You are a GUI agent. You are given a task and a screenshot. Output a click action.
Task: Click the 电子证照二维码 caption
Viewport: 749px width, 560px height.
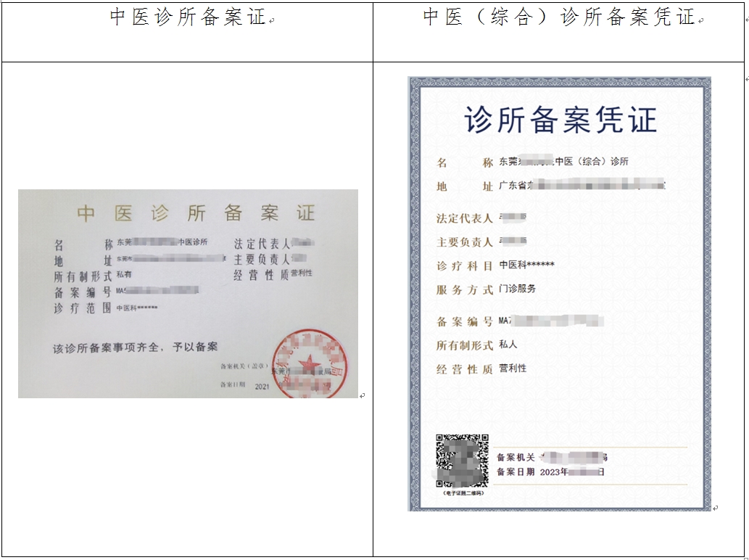tap(462, 493)
